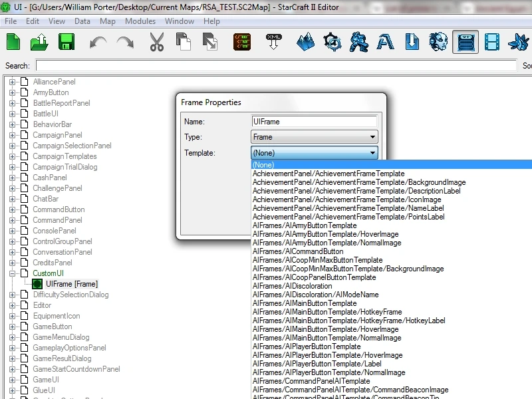Click the brown raw-code view icon
The height and width of the screenshot is (399, 532).
point(242,42)
